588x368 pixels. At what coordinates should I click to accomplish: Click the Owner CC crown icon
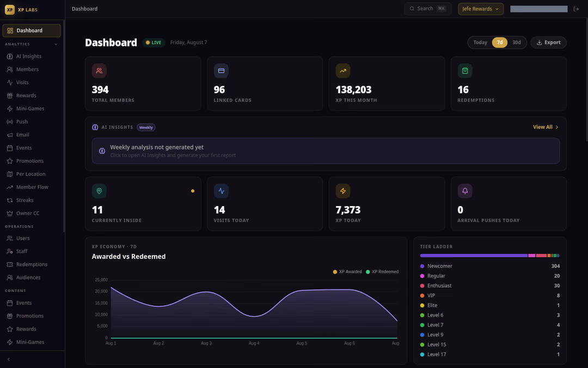click(10, 213)
